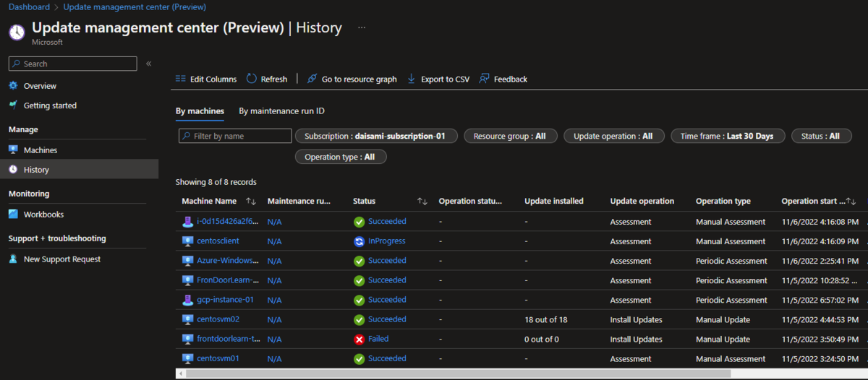Click the centosvm02 machine icon
868x380 pixels.
(187, 319)
